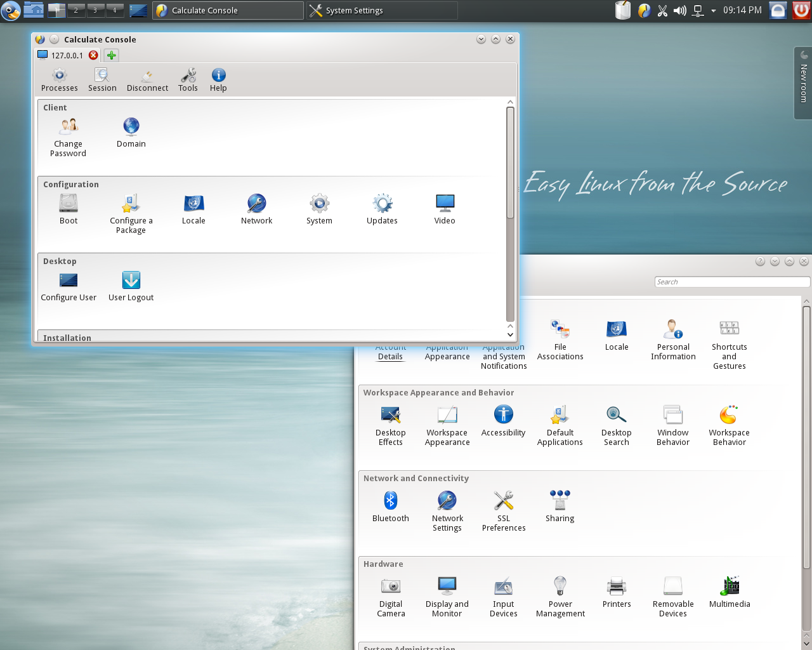
Task: Switch to virtual desktop 3
Action: (x=95, y=10)
